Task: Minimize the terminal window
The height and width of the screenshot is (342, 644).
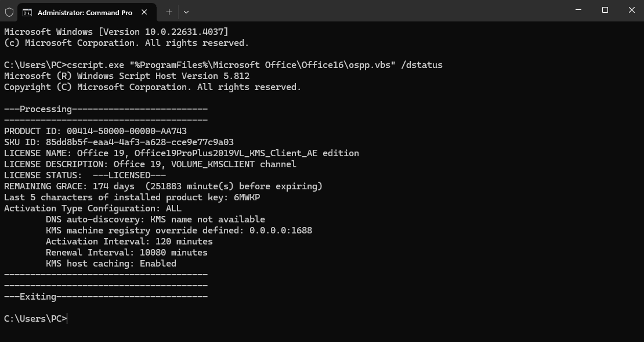Action: [578, 10]
